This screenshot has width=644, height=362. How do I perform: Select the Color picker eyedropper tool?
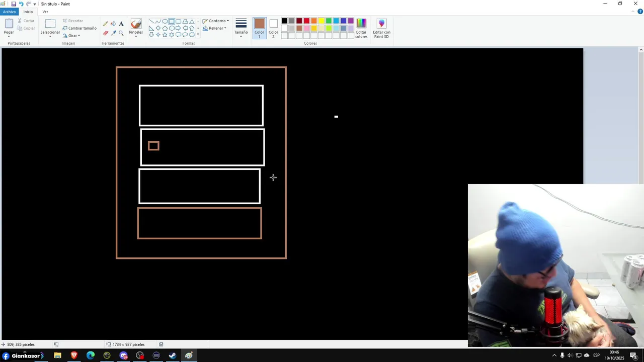click(x=113, y=33)
